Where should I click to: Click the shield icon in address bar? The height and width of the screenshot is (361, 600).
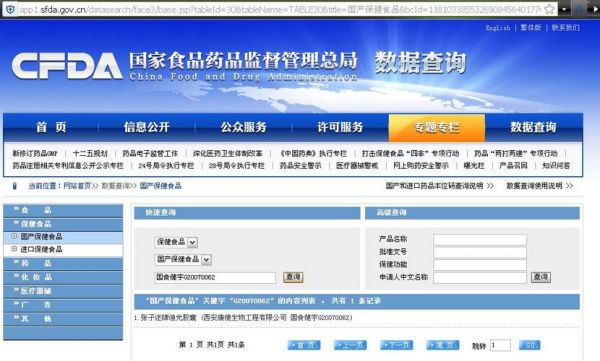pyautogui.click(x=10, y=9)
